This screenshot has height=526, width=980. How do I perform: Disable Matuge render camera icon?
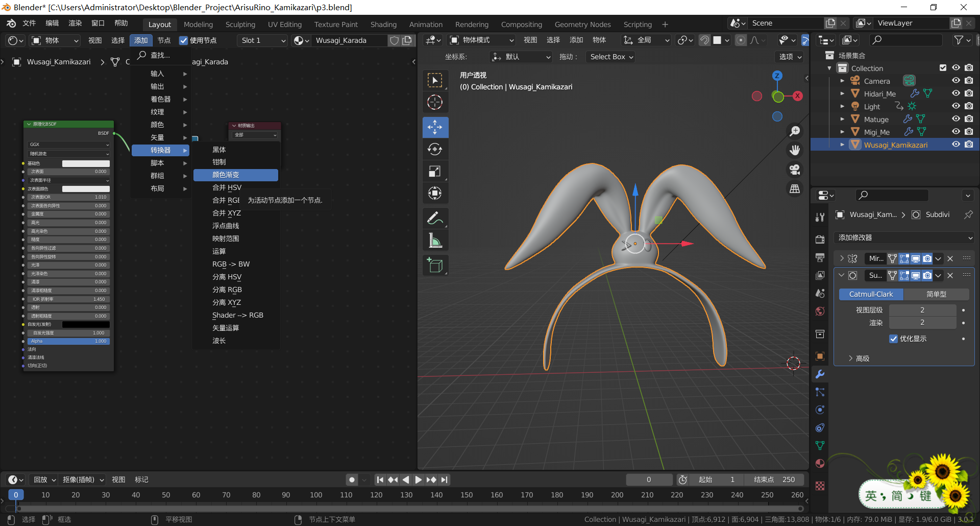[969, 119]
